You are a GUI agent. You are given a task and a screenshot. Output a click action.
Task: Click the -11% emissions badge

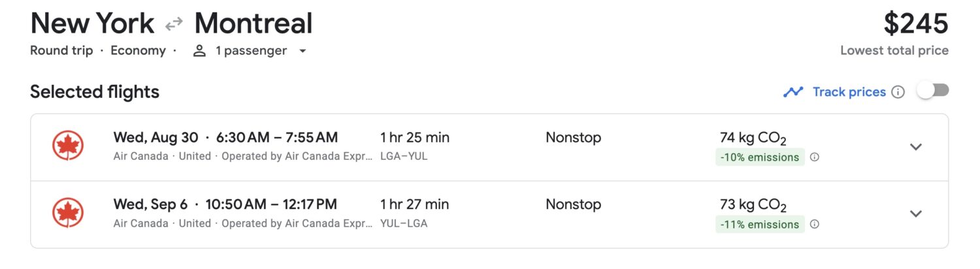pyautogui.click(x=760, y=225)
